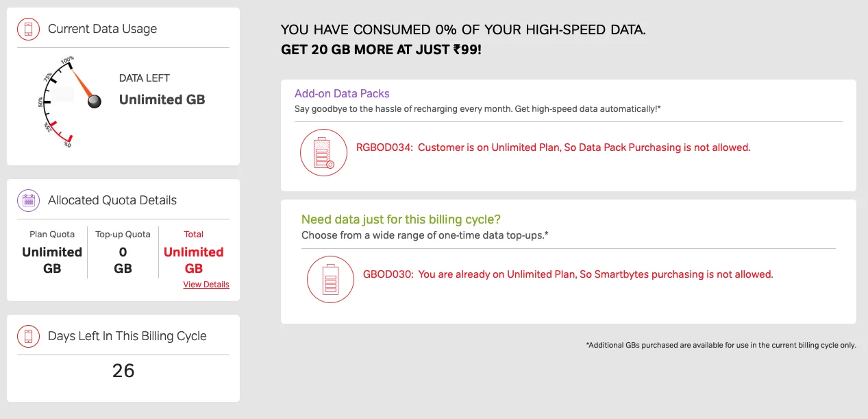Click the Days Left In This Billing Cycle title

click(x=127, y=336)
